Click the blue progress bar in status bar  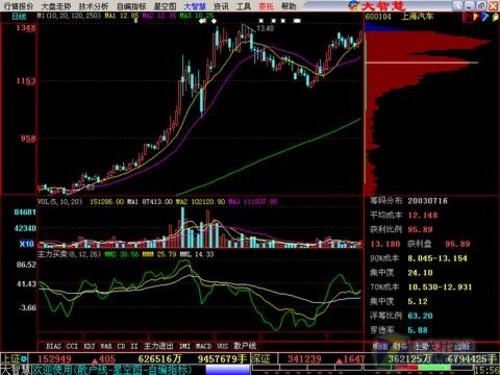[x=228, y=370]
